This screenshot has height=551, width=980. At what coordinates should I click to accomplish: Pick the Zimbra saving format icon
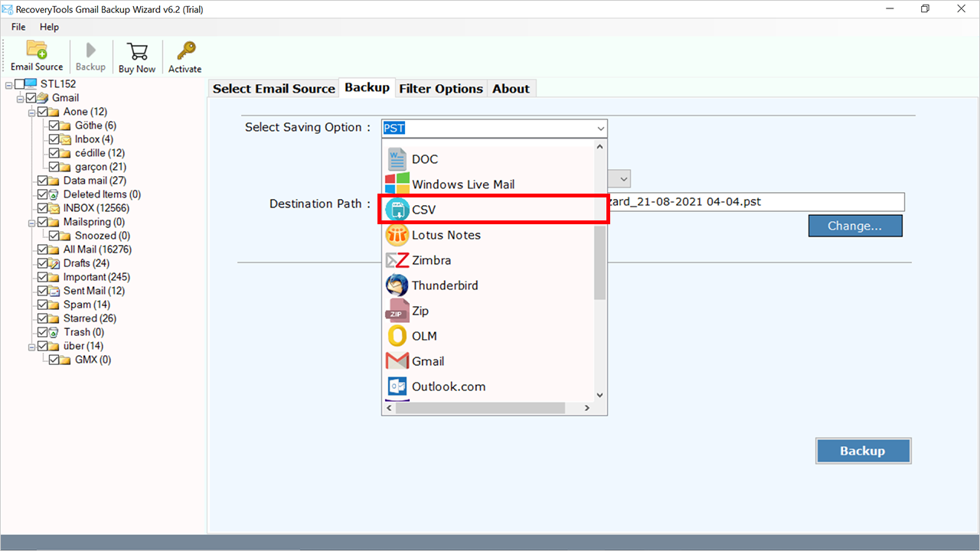coord(397,260)
